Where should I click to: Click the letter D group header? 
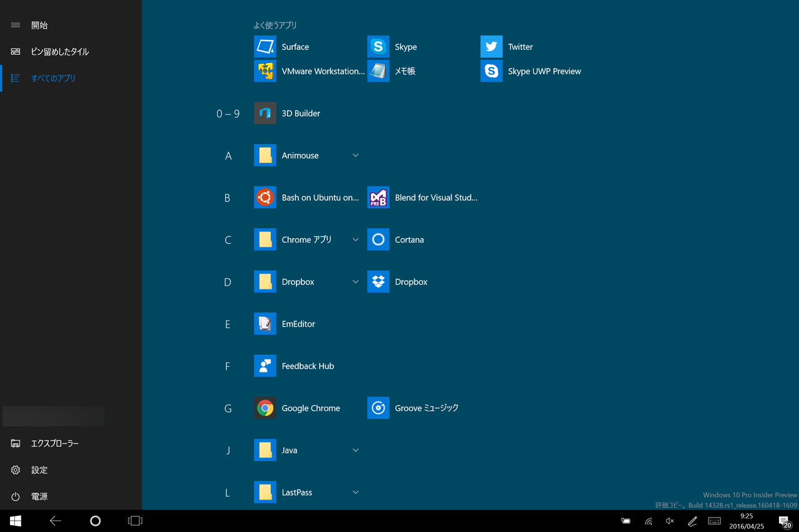pos(227,282)
